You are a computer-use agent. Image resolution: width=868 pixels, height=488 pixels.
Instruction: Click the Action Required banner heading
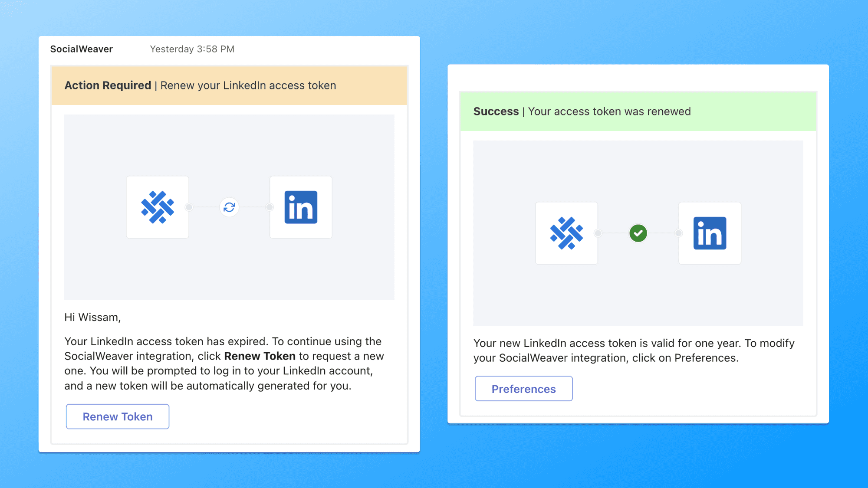coord(108,85)
